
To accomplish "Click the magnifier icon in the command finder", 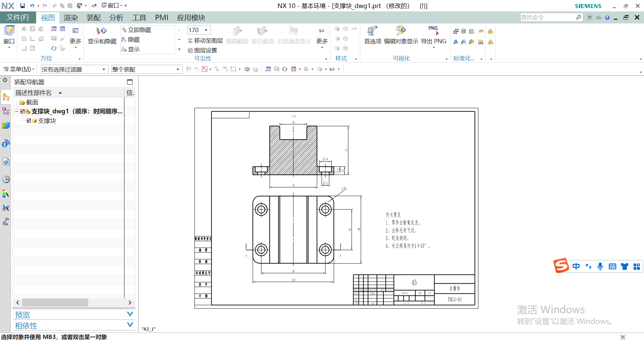I will (579, 17).
